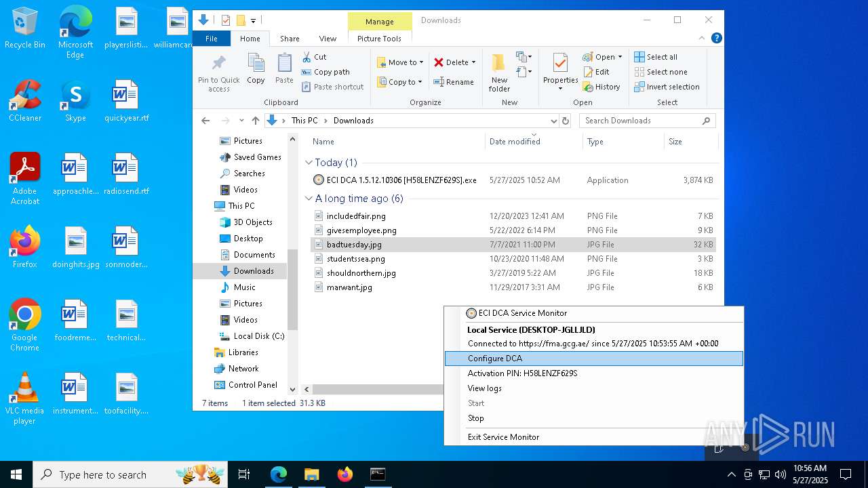Select Adobe Acrobat desktop shortcut

[x=25, y=179]
